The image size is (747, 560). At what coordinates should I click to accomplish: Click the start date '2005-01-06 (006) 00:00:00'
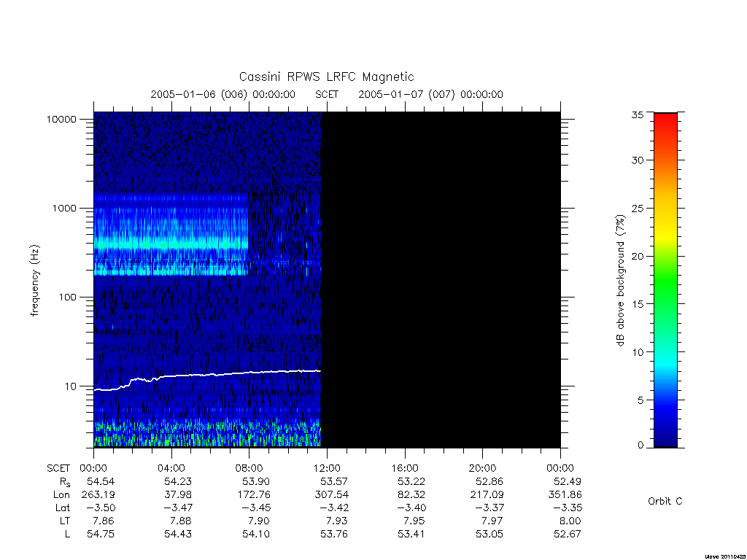(223, 94)
